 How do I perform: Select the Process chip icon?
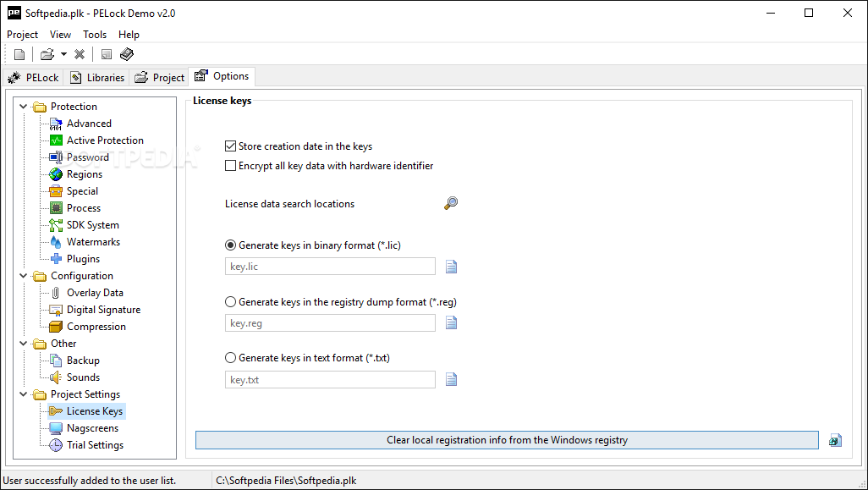[x=56, y=208]
